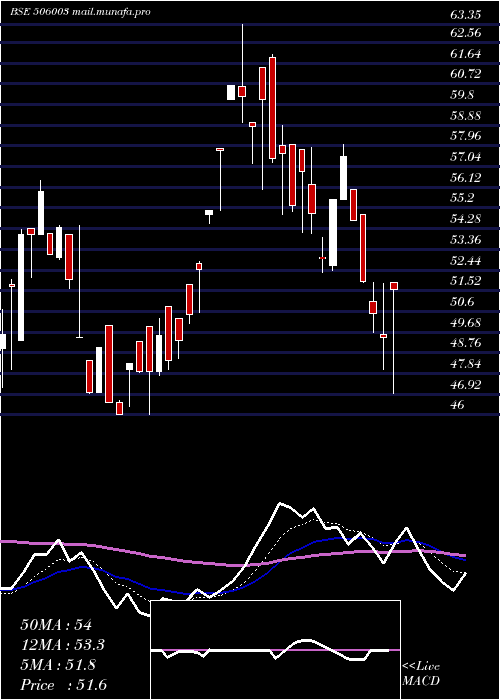The width and height of the screenshot is (500, 700).
Task: Click the 5MA : 51.8 readout
Action: 58,665
